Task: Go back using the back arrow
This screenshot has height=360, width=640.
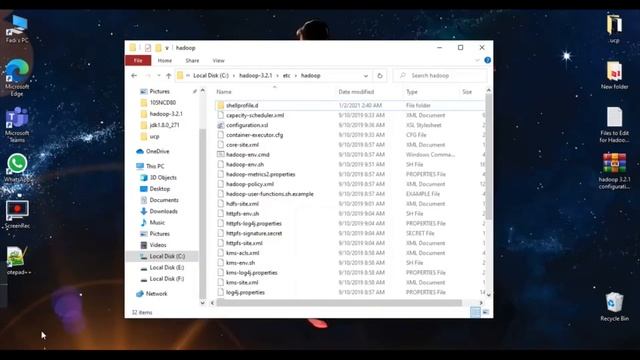Action: click(x=134, y=76)
